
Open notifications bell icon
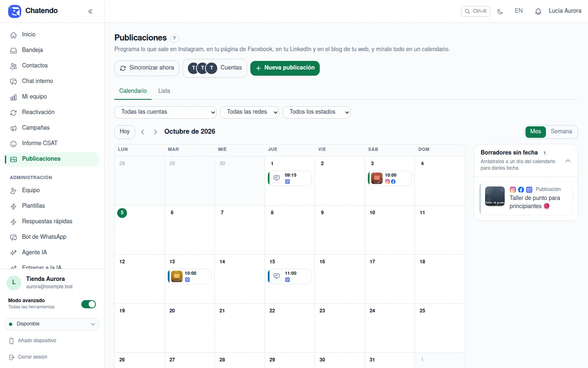coord(538,11)
